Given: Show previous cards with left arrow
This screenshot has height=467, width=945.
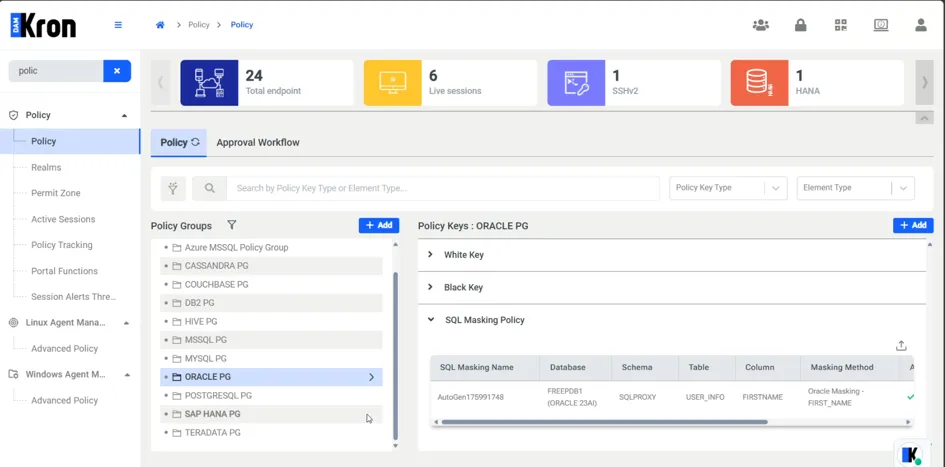Looking at the screenshot, I should tap(160, 83).
